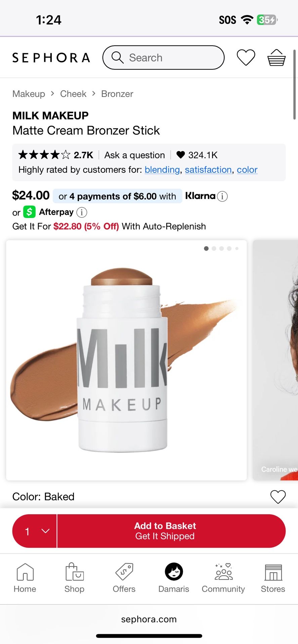Viewport: 298px width, 644px height.
Task: Go to Cheek breadcrumb category
Action: (x=73, y=94)
